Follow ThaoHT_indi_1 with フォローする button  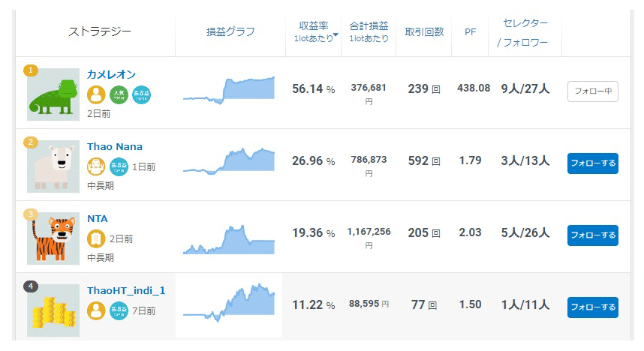pyautogui.click(x=593, y=307)
